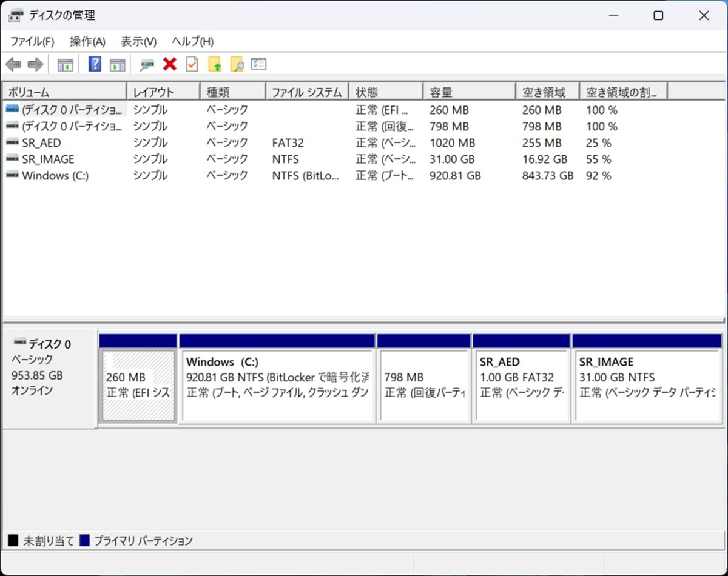Click the folder with green arrow icon
Viewport: 728px width, 576px height.
pos(215,64)
